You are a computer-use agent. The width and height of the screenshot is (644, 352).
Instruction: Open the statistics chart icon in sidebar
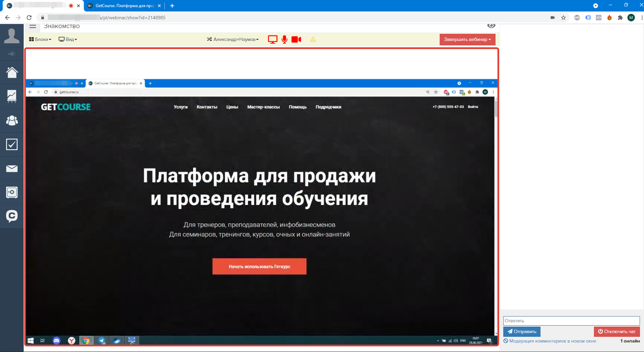[x=11, y=96]
